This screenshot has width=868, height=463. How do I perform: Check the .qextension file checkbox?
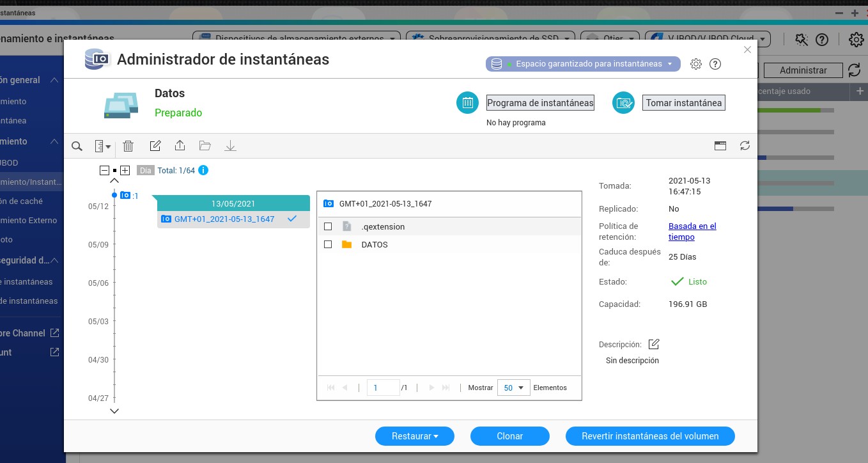328,226
